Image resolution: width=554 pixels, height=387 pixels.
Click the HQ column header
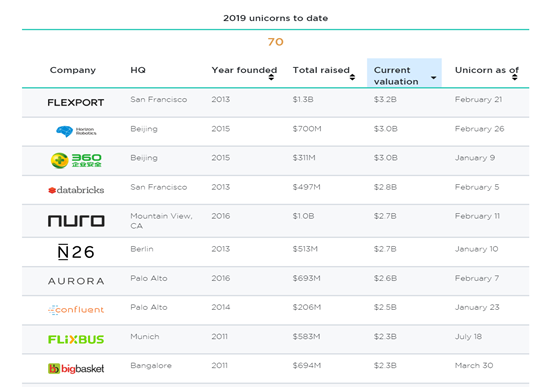point(138,70)
